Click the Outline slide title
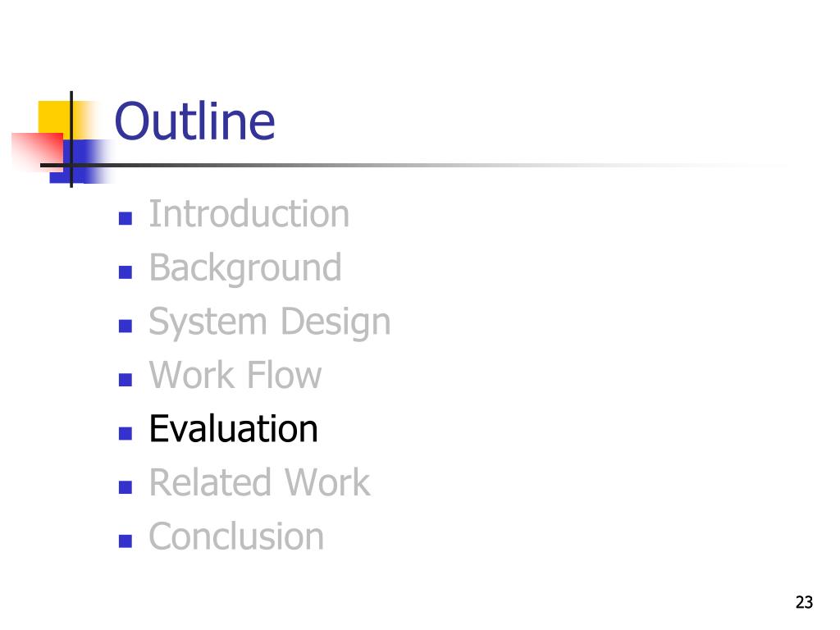The width and height of the screenshot is (840, 630). click(194, 121)
